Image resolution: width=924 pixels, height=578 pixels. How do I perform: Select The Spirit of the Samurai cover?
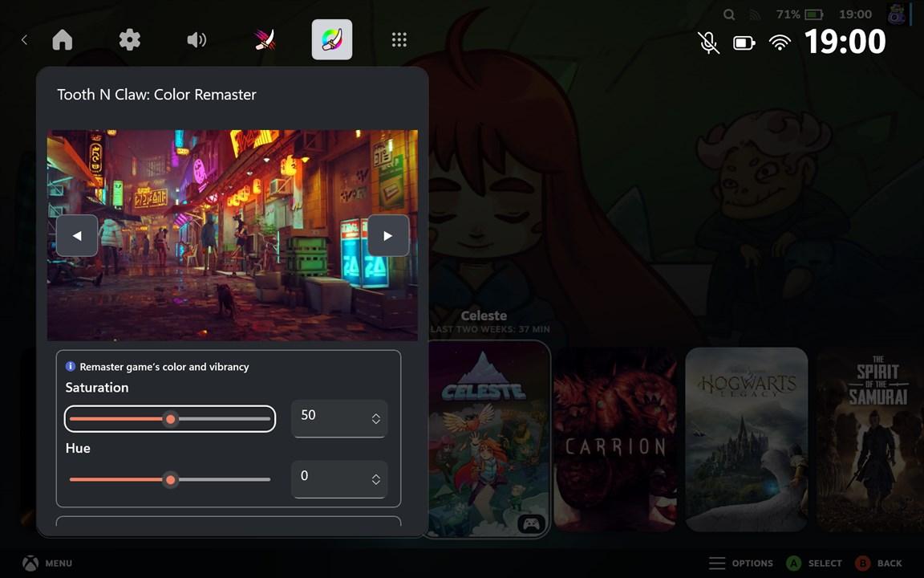870,439
